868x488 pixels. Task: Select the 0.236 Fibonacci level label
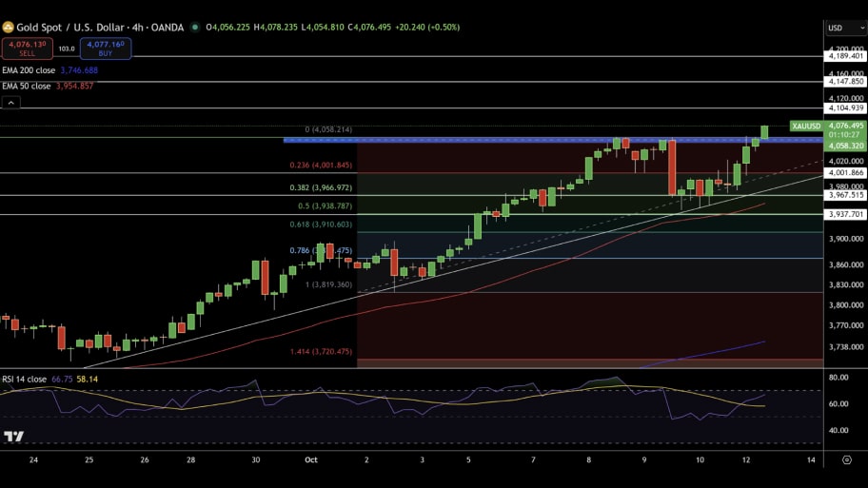click(x=321, y=166)
